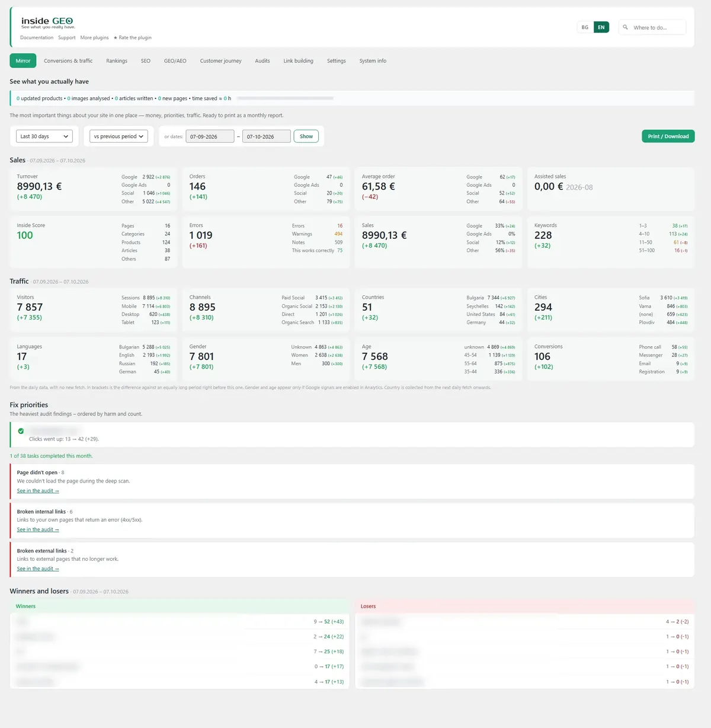Image resolution: width=711 pixels, height=728 pixels.
Task: Click the Age total 7 568
Action: click(x=374, y=356)
